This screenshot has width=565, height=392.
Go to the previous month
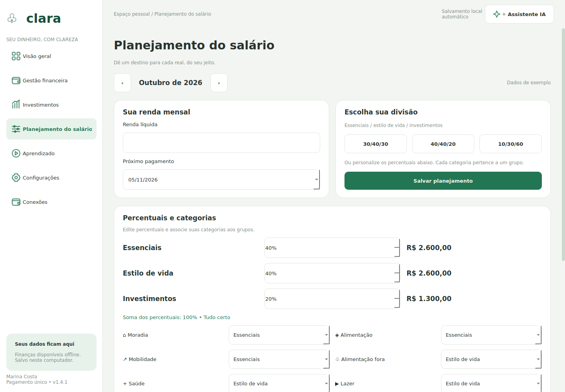(122, 83)
